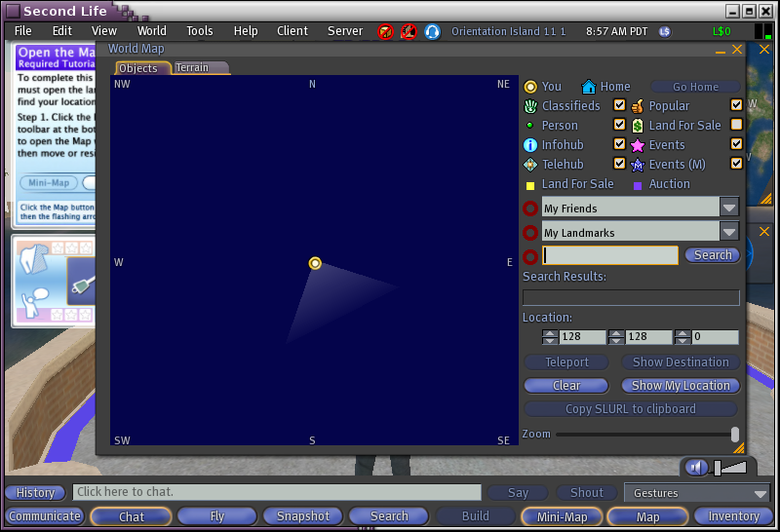
Task: Click the green Person dot icon
Action: (529, 126)
